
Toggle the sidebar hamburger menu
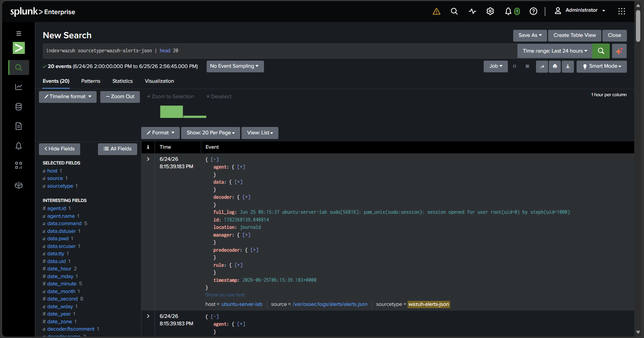tap(19, 33)
